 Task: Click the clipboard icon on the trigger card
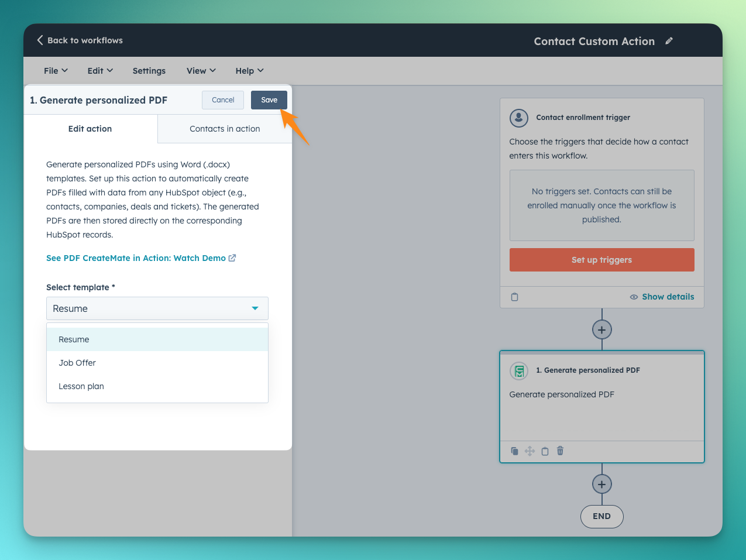(x=514, y=297)
